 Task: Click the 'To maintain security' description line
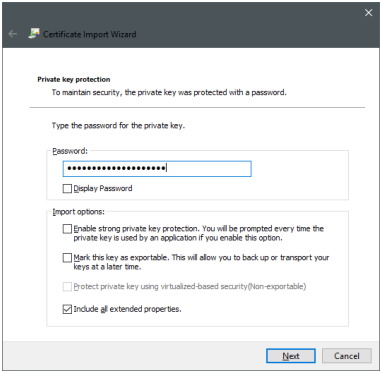point(169,92)
